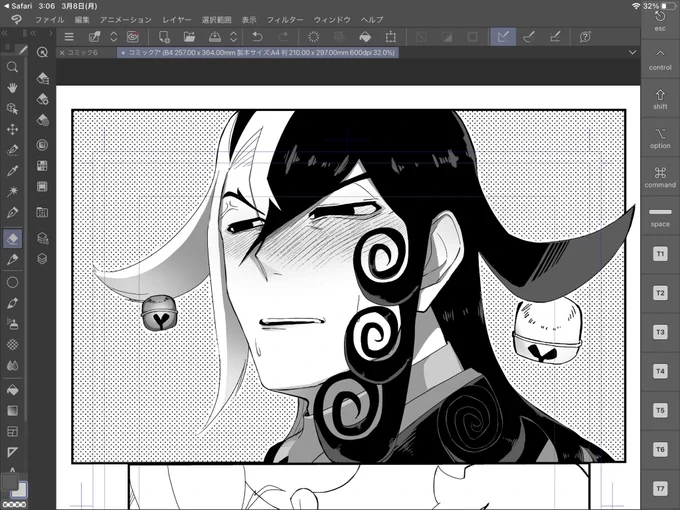
Task: Open the Layer Property palette icon
Action: (42, 238)
